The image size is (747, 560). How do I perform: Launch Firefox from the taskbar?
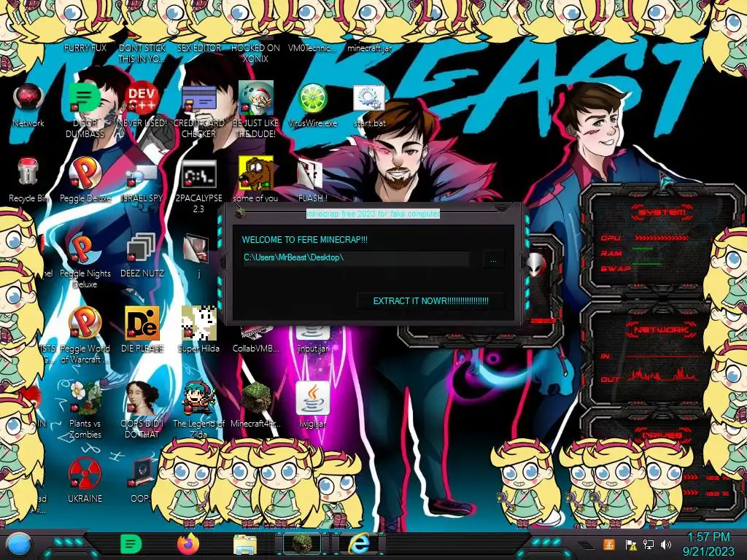[188, 544]
